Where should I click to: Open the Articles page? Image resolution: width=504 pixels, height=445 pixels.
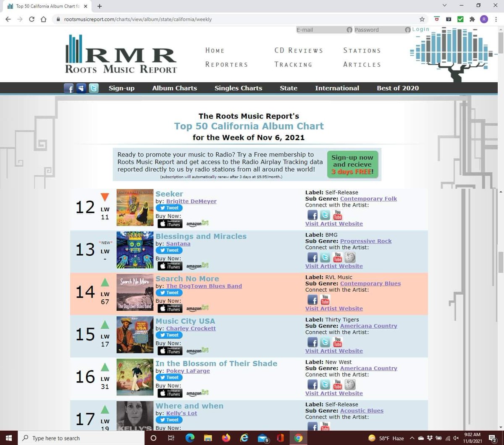(362, 65)
